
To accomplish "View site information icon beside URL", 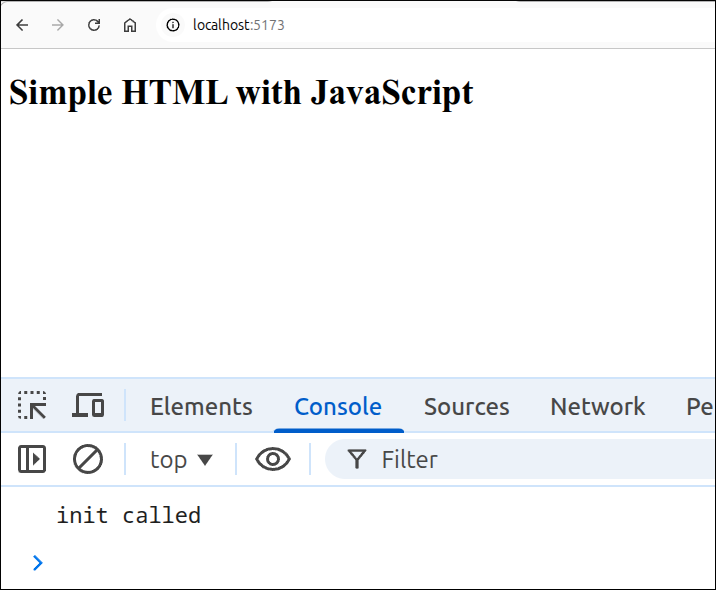I will point(173,25).
